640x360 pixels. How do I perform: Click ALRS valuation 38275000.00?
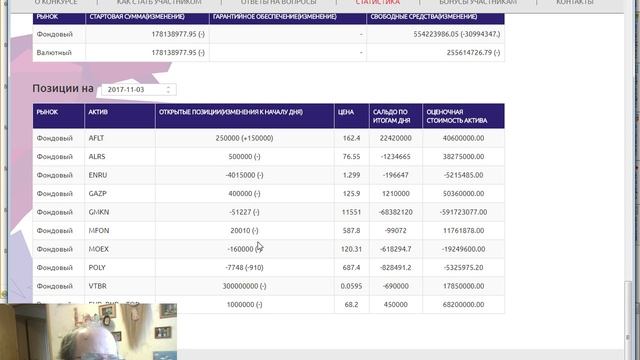coord(463,156)
